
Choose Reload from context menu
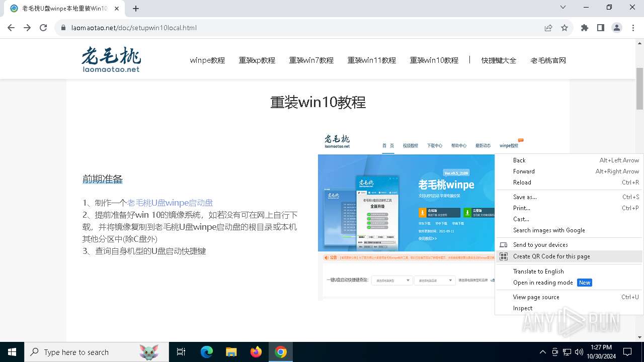click(569, 183)
